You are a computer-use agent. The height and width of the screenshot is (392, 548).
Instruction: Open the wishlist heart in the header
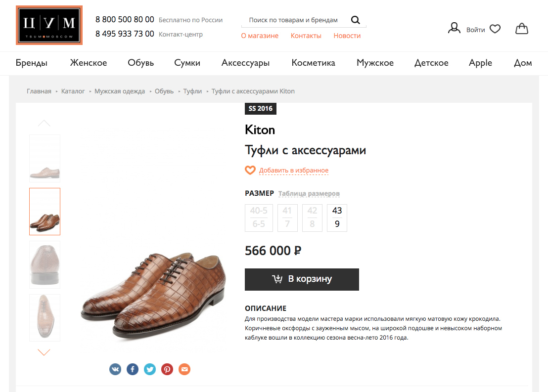coord(495,29)
